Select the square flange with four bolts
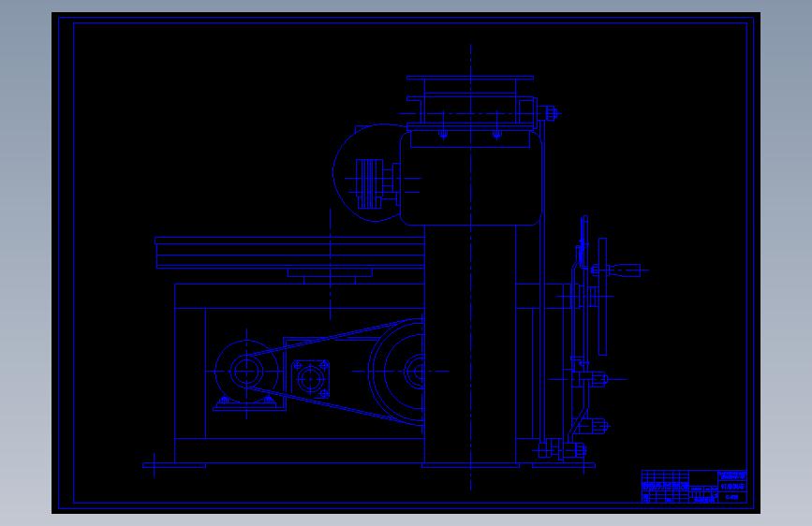812x526 pixels. [x=311, y=379]
